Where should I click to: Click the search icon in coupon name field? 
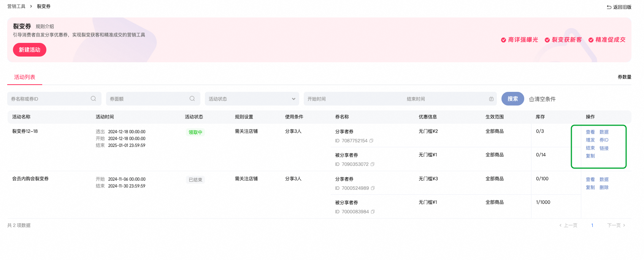(93, 99)
